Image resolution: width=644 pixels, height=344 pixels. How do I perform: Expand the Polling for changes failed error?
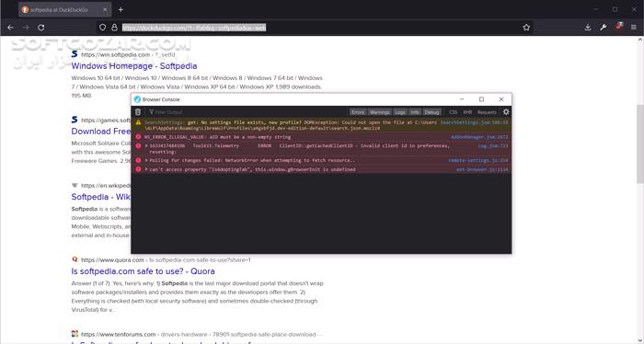[146, 161]
